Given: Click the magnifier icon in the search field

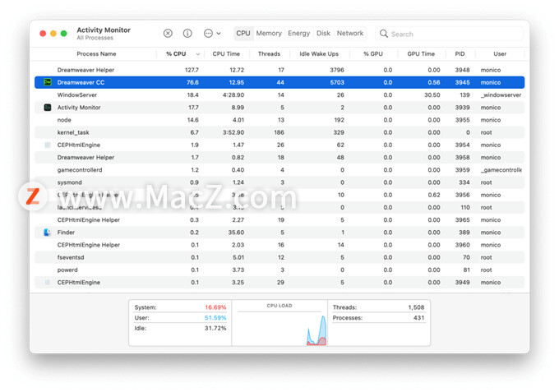Looking at the screenshot, I should [x=384, y=34].
